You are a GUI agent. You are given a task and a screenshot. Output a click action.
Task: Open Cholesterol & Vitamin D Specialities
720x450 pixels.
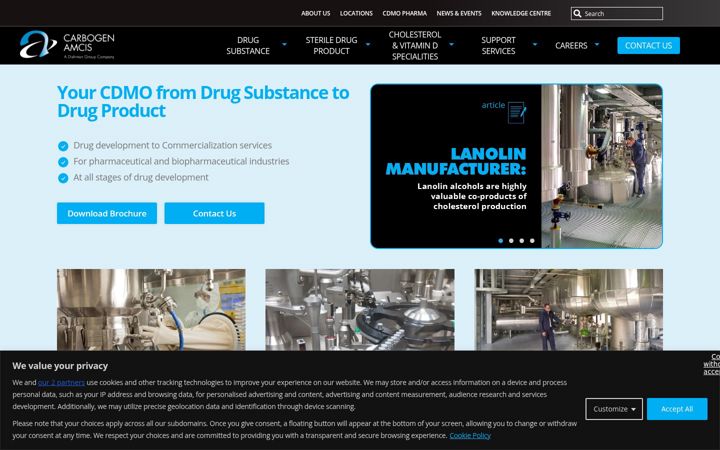point(415,45)
